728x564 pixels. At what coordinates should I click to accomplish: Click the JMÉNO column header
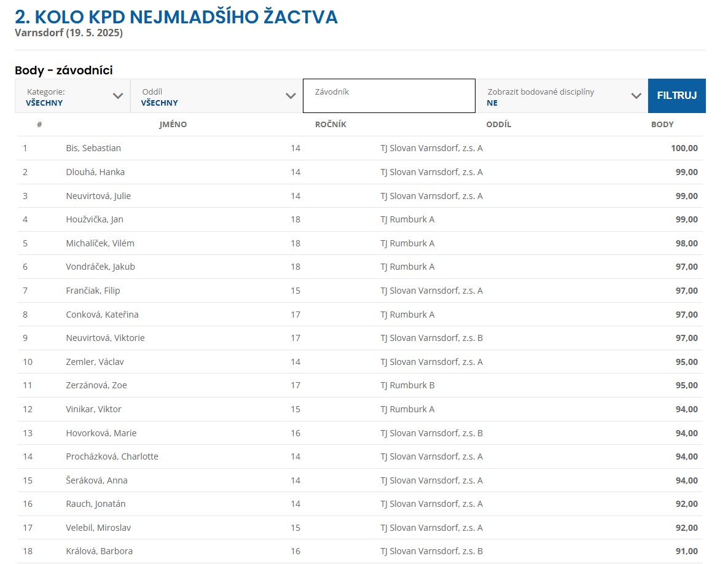point(173,124)
